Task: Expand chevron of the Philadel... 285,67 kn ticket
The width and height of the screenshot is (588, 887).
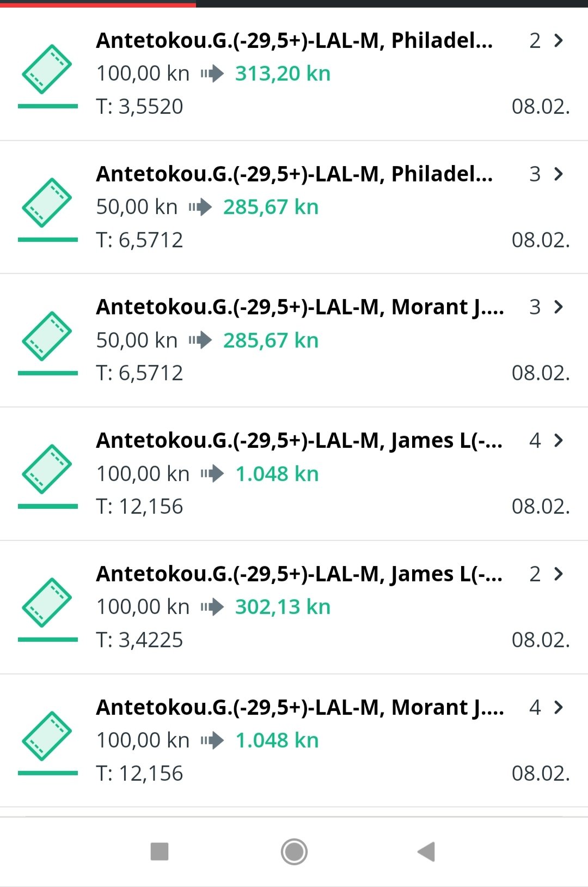Action: pos(559,174)
